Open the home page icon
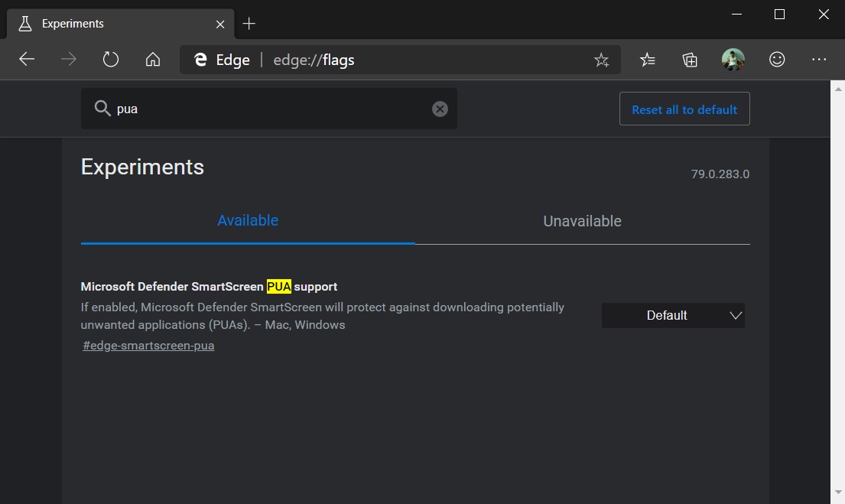The width and height of the screenshot is (845, 504). (153, 60)
